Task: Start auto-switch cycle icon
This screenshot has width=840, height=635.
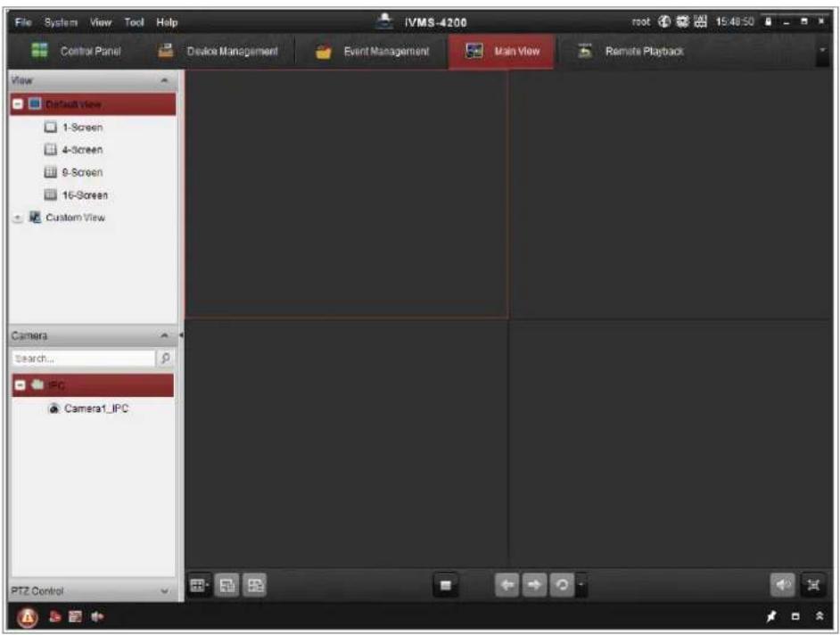Action: tap(562, 585)
